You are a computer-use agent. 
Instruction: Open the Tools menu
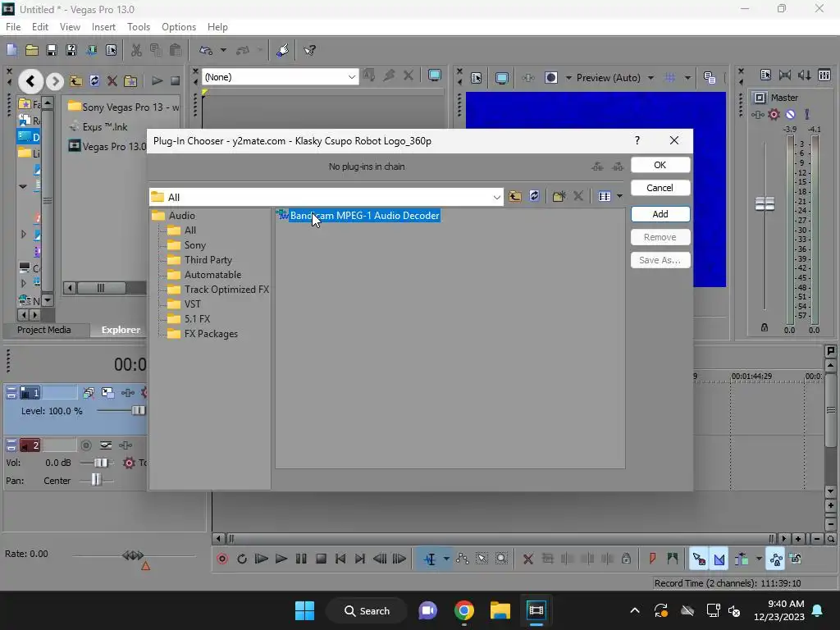point(138,27)
